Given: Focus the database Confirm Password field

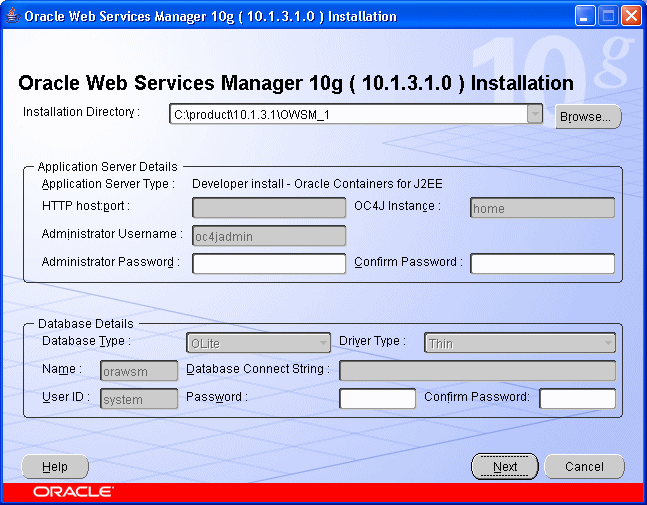Looking at the screenshot, I should (x=577, y=399).
